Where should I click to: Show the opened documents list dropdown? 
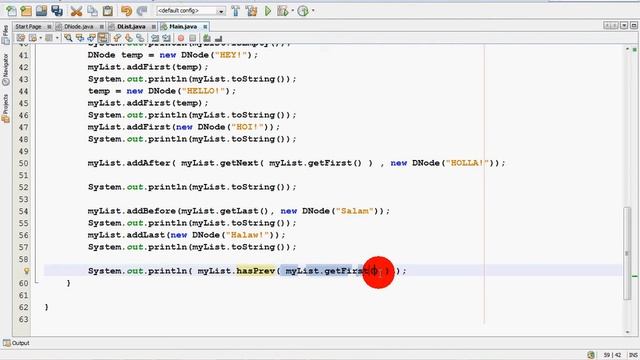(x=624, y=25)
